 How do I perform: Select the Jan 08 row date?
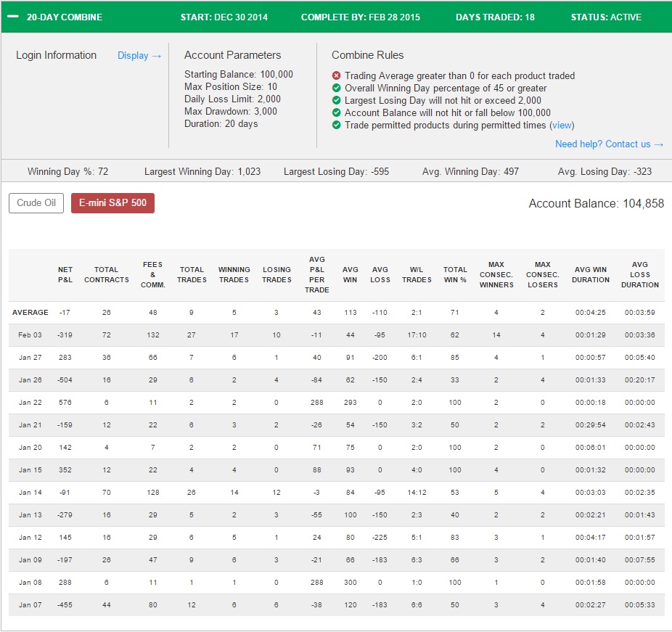coord(30,583)
